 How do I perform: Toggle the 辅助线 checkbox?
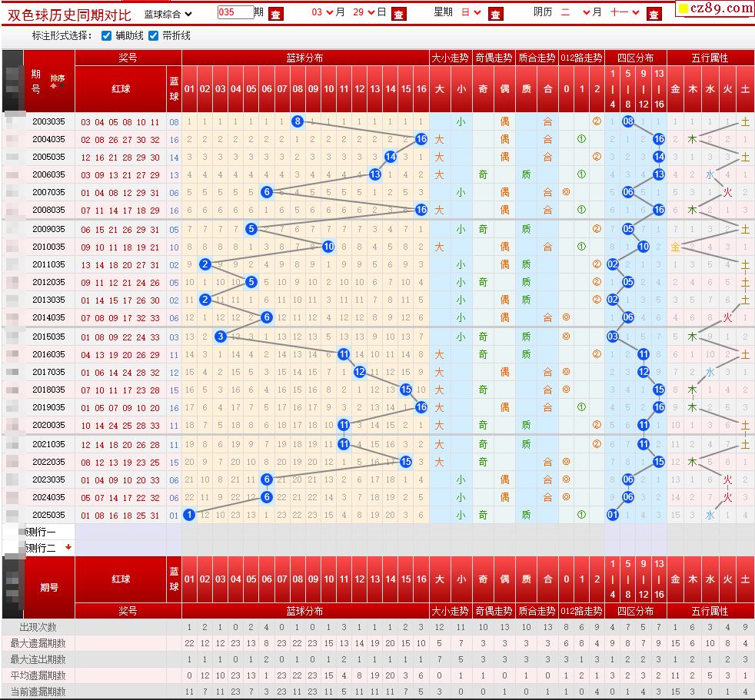107,36
